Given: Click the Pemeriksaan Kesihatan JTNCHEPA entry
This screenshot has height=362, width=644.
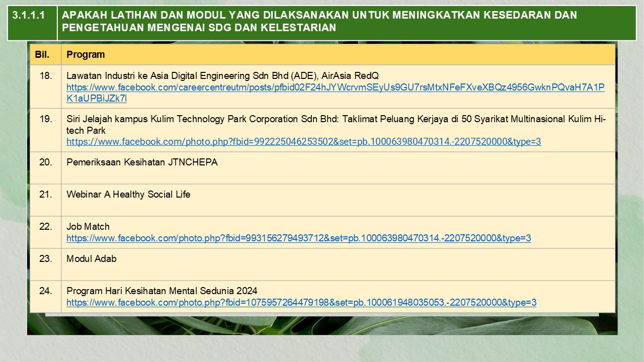Looking at the screenshot, I should (x=142, y=162).
